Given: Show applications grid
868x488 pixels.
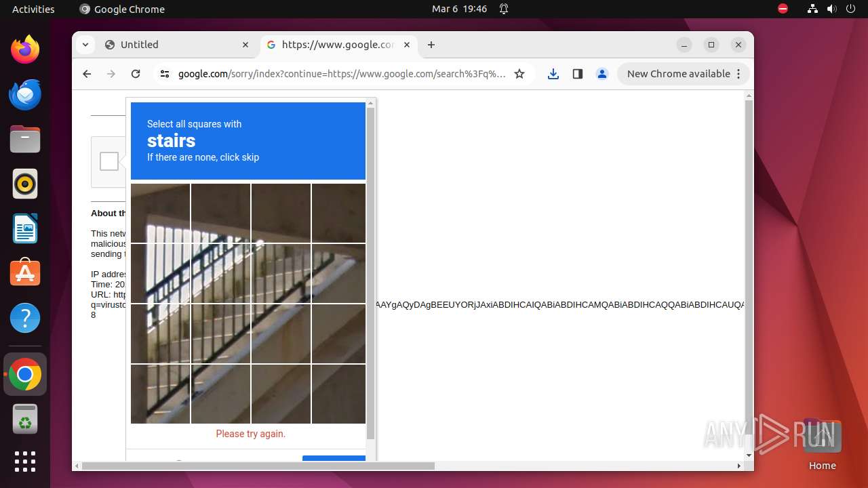Looking at the screenshot, I should 25,462.
